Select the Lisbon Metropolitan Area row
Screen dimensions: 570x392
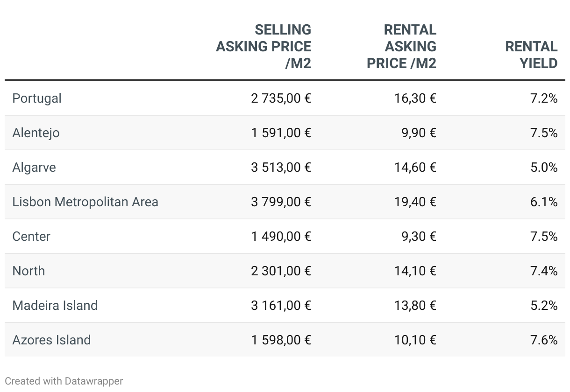[85, 202]
